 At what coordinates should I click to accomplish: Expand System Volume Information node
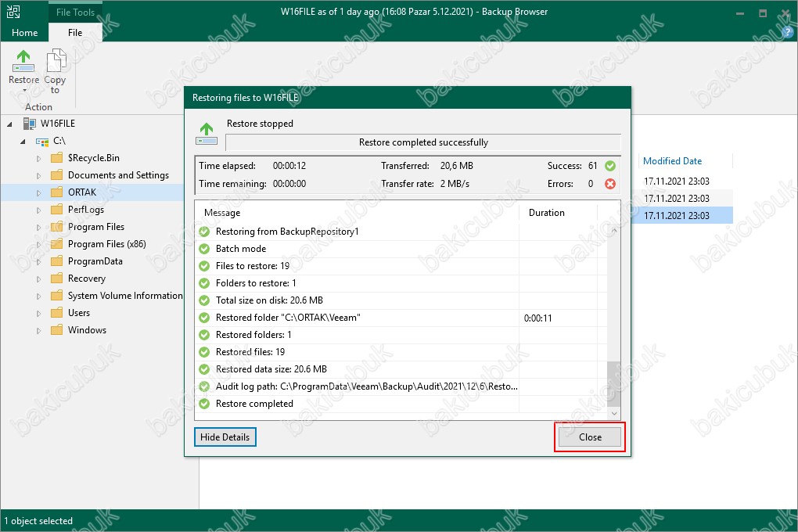[x=38, y=296]
